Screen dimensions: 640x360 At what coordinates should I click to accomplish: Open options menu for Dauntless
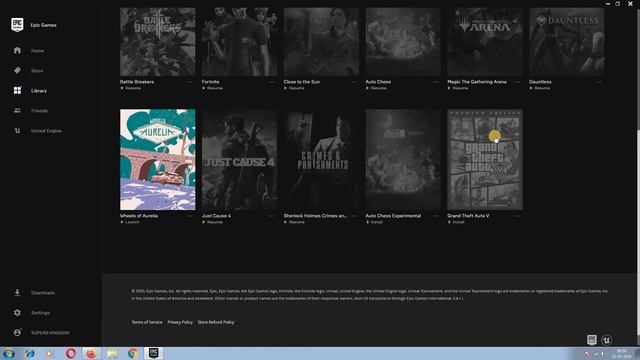[x=599, y=82]
